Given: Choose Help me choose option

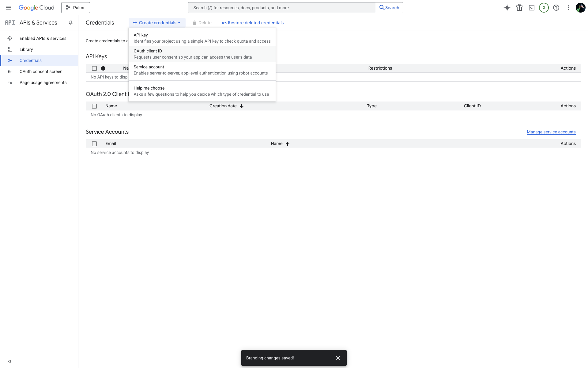Looking at the screenshot, I should [x=202, y=91].
